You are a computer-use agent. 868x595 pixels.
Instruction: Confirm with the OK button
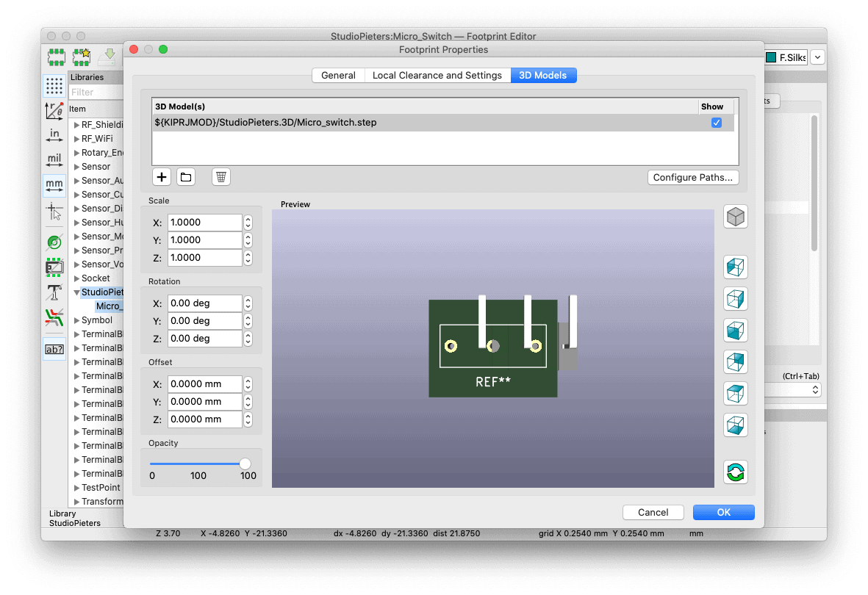click(723, 513)
